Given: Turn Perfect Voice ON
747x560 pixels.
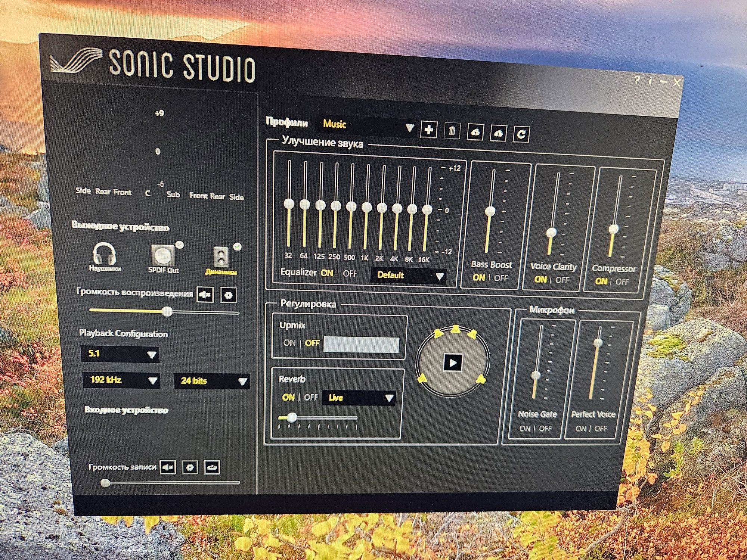Looking at the screenshot, I should [581, 429].
